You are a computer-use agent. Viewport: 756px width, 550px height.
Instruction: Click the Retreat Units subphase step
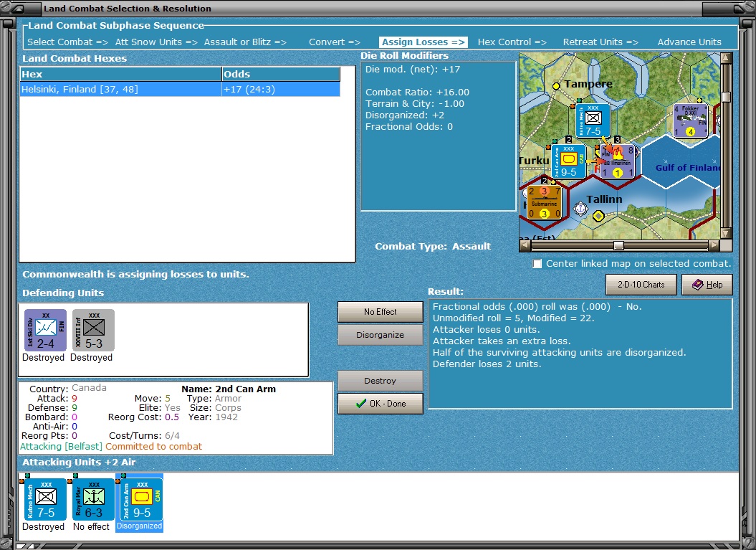coord(601,42)
